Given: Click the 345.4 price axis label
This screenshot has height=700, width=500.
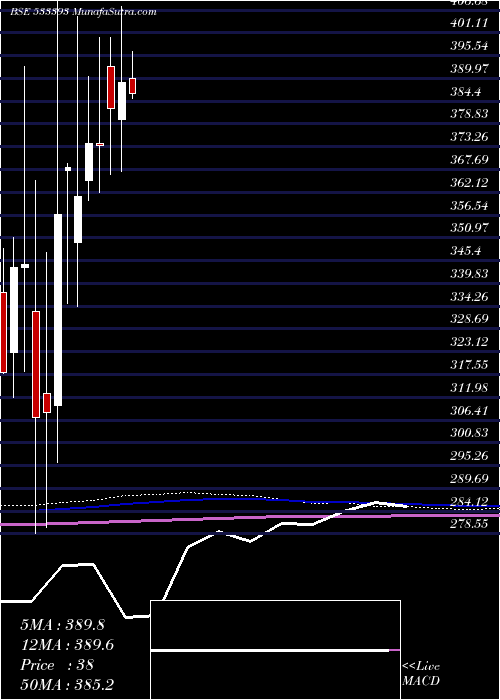Looking at the screenshot, I should [x=466, y=251].
